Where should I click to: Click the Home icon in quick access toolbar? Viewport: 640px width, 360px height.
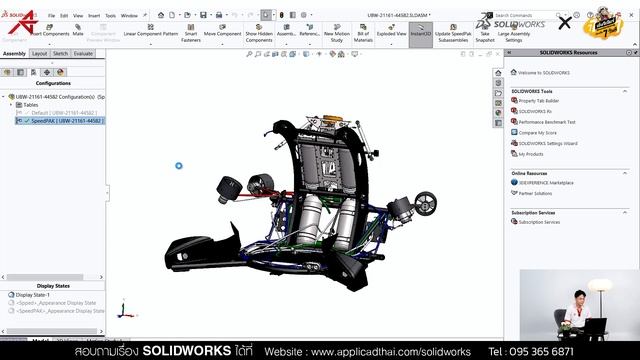161,15
